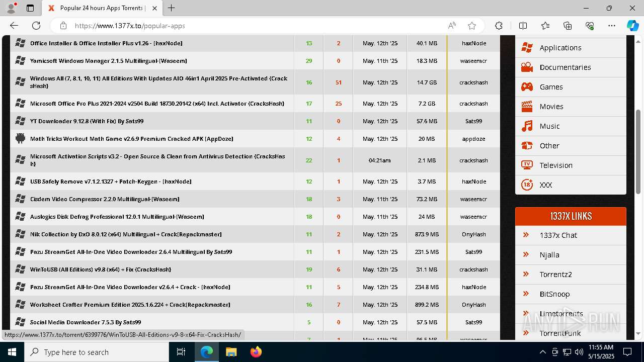Click the page vertical scrollbar thumb

[x=638, y=152]
